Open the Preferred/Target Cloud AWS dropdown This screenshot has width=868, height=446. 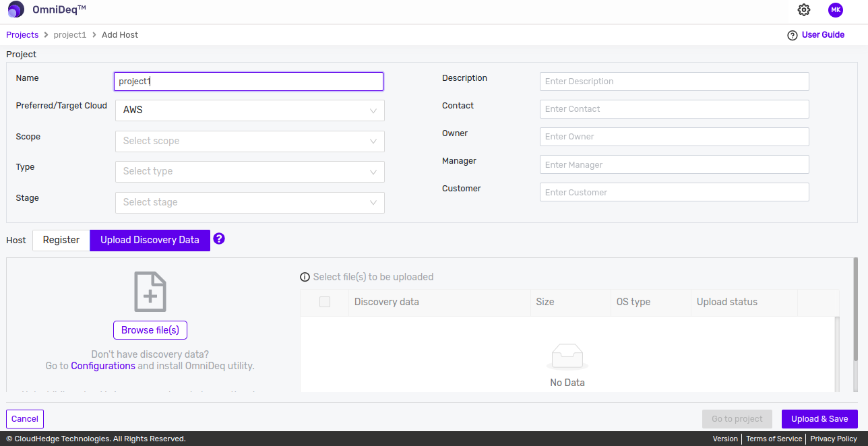pos(250,110)
